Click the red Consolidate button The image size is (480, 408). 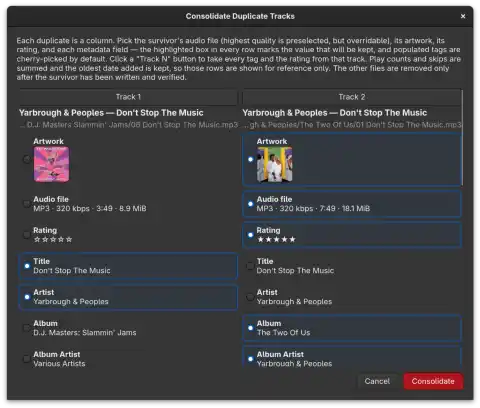(x=433, y=381)
